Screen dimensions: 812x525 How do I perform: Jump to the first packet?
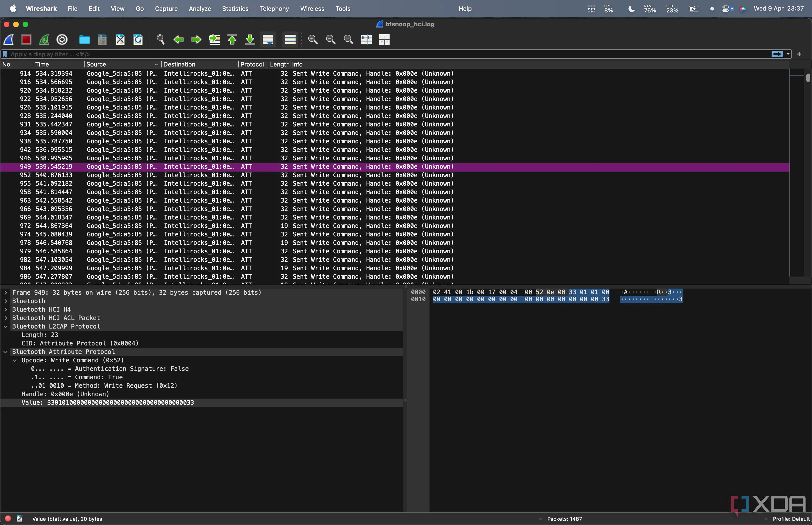(x=232, y=39)
